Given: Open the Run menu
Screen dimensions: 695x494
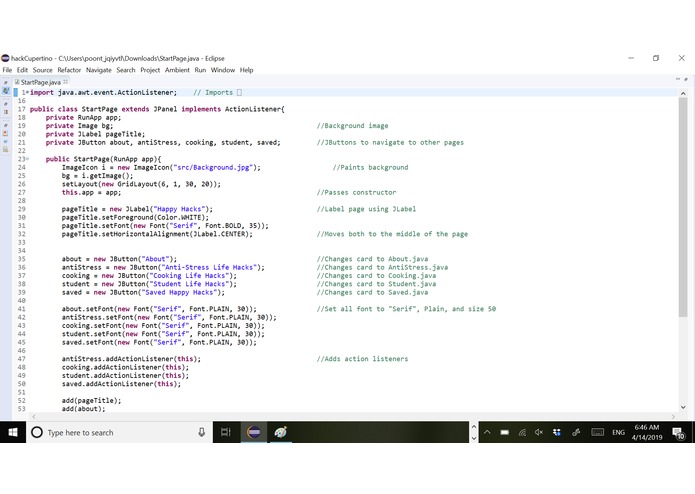Looking at the screenshot, I should (200, 70).
